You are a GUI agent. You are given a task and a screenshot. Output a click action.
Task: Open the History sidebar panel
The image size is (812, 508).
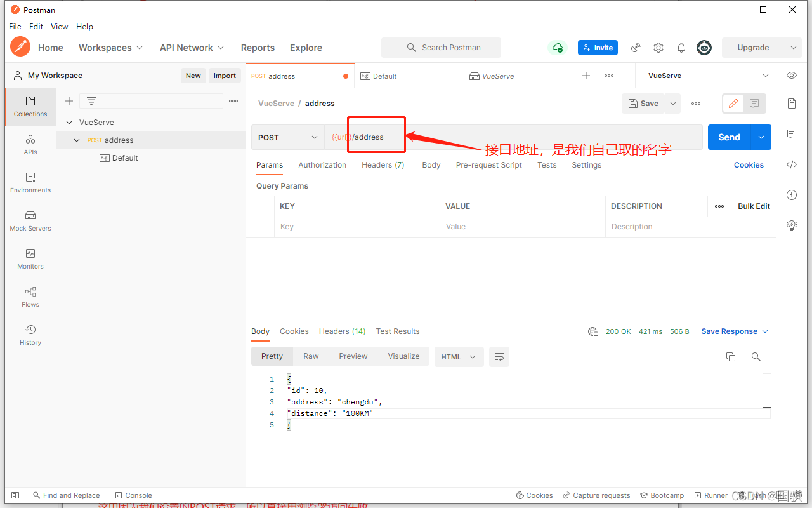[x=30, y=335]
